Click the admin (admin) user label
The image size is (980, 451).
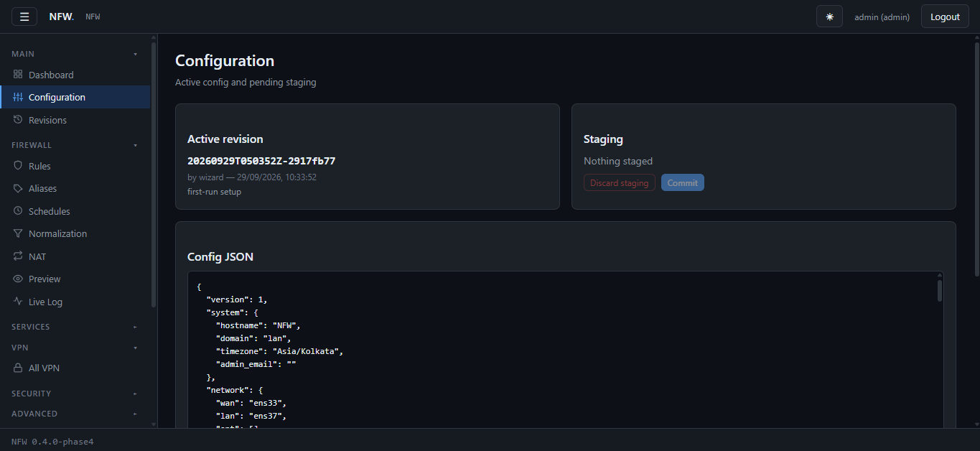point(882,17)
